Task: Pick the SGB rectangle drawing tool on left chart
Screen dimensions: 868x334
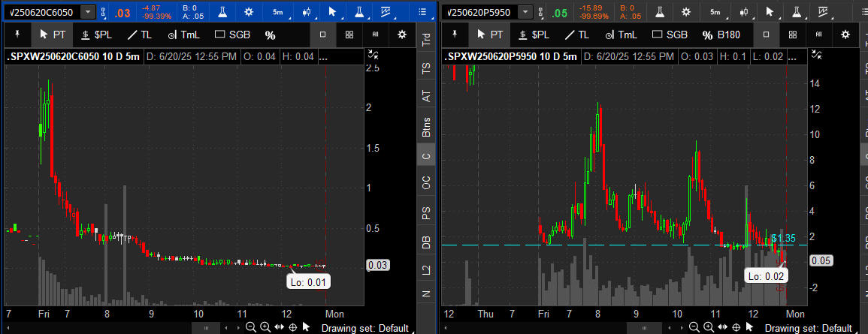Action: pyautogui.click(x=232, y=35)
